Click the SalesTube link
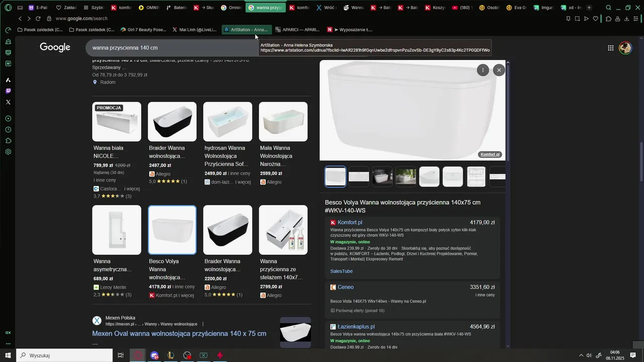The width and height of the screenshot is (644, 362). [342, 271]
